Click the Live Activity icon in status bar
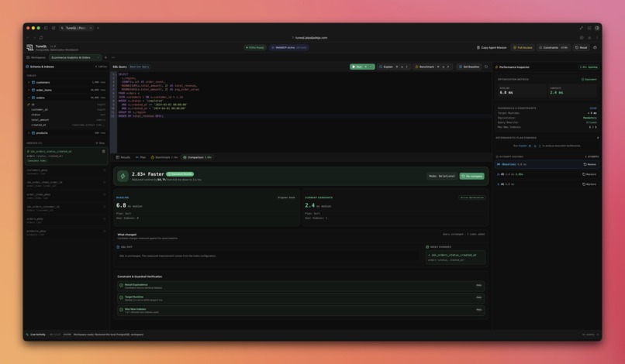 tap(27, 335)
